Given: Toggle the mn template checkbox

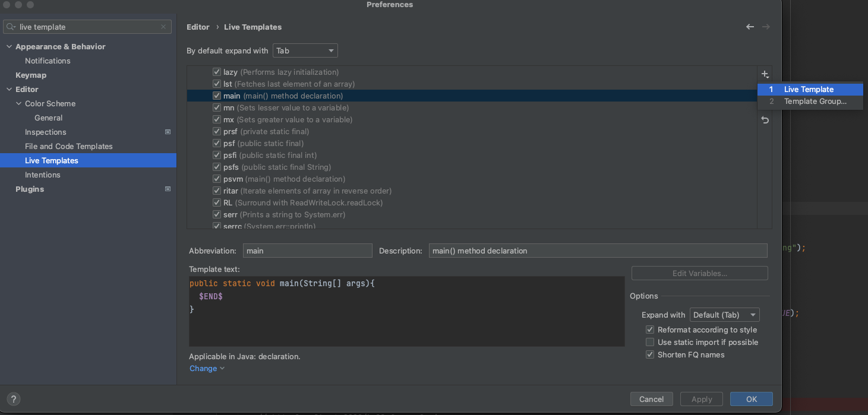Looking at the screenshot, I should click(x=217, y=107).
